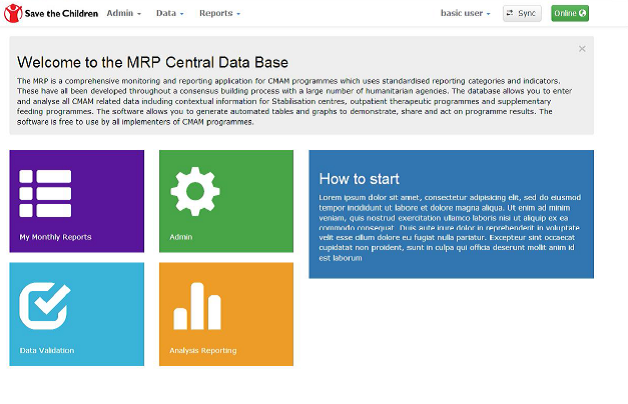Click the How to start heading
Image resolution: width=628 pixels, height=404 pixels.
[359, 179]
